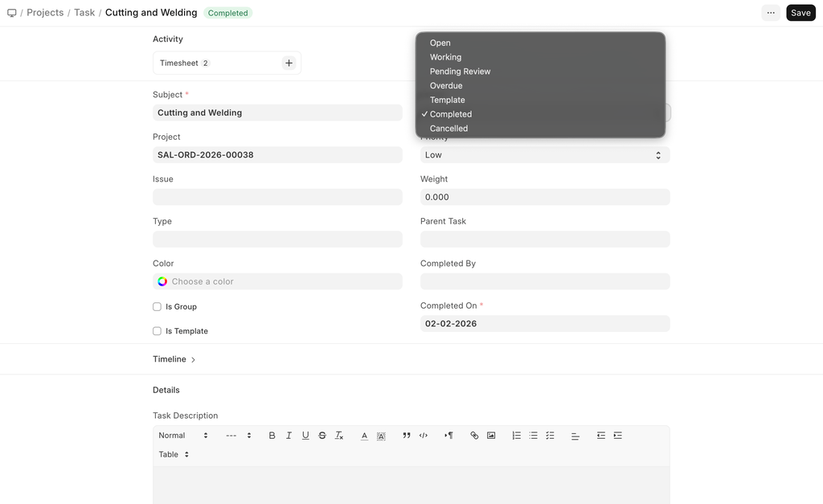
Task: Insert an image into the description
Action: click(491, 436)
